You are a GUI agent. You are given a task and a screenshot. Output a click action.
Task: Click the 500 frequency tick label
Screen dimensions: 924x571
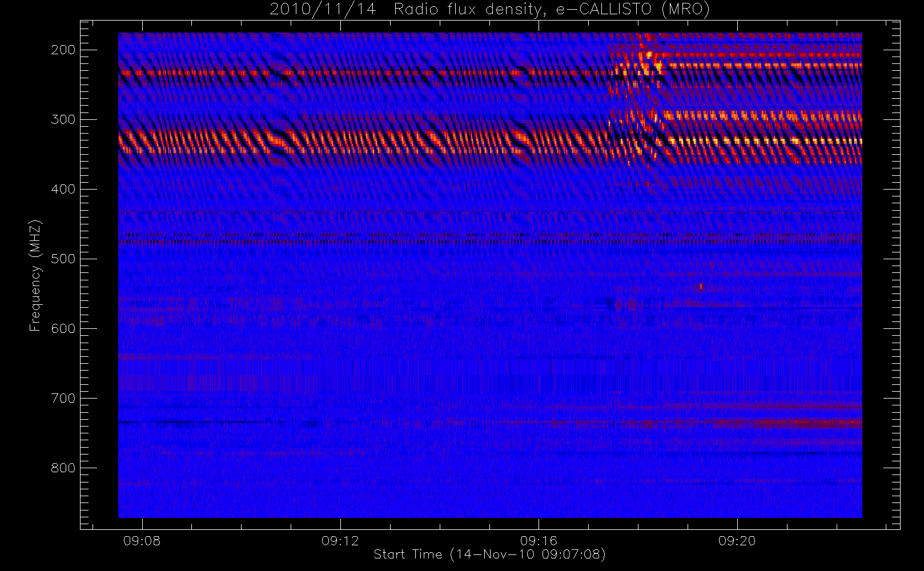(x=63, y=259)
